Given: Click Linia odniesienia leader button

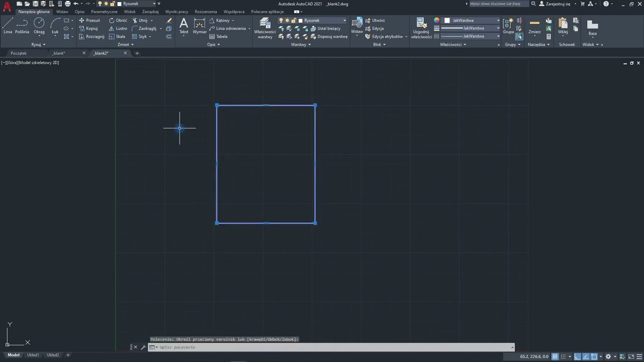Looking at the screenshot, I should pyautogui.click(x=227, y=29).
